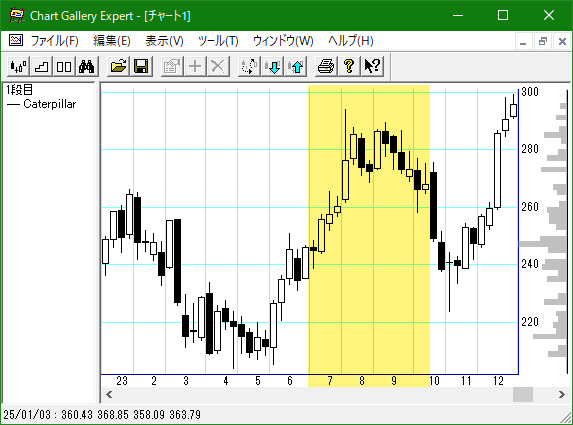Open the ウィンドウ(W) menu
Image resolution: width=573 pixels, height=425 pixels.
[283, 41]
